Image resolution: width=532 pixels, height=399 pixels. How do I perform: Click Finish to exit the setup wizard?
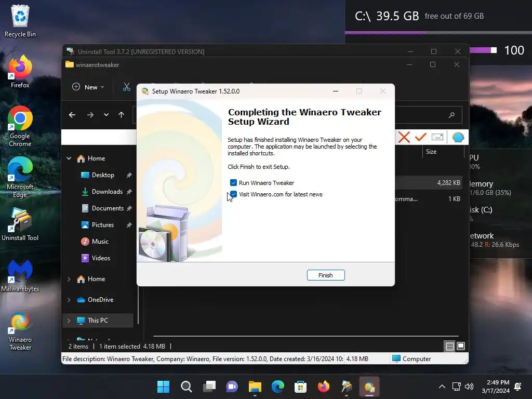pyautogui.click(x=326, y=275)
